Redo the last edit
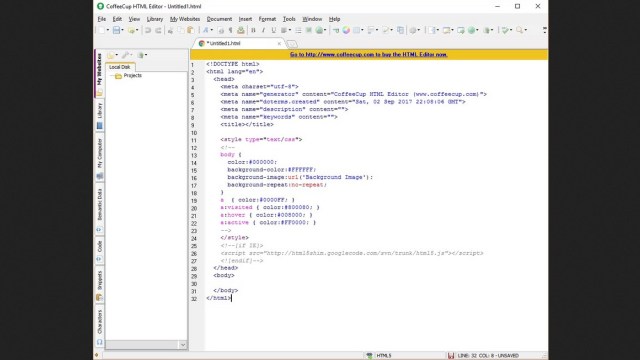The image size is (640, 360). click(158, 30)
